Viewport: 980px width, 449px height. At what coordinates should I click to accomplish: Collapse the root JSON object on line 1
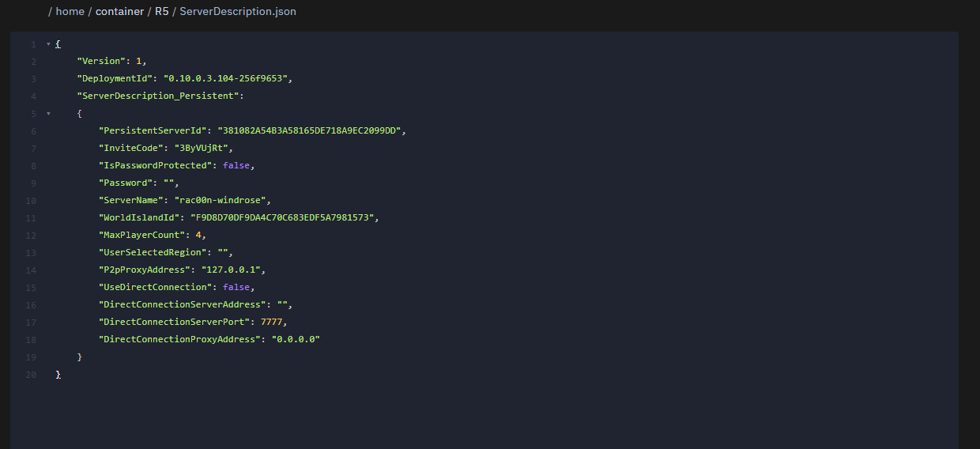coord(48,44)
